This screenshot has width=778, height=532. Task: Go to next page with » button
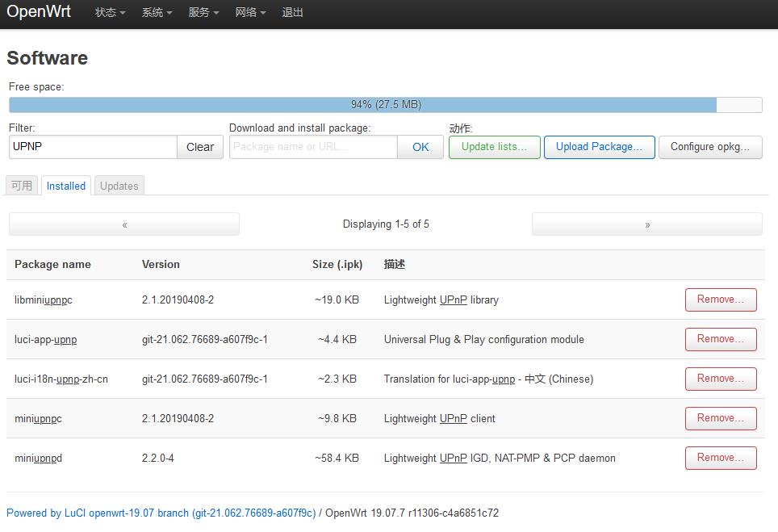click(647, 224)
